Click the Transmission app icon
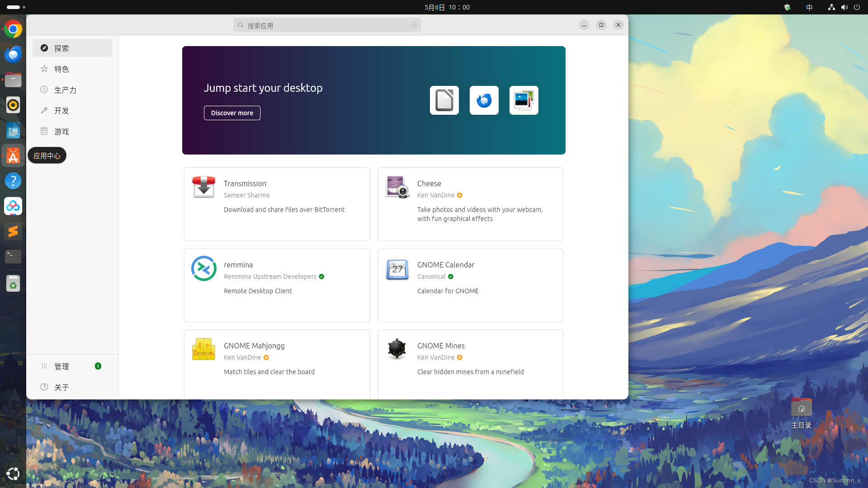 [x=203, y=187]
